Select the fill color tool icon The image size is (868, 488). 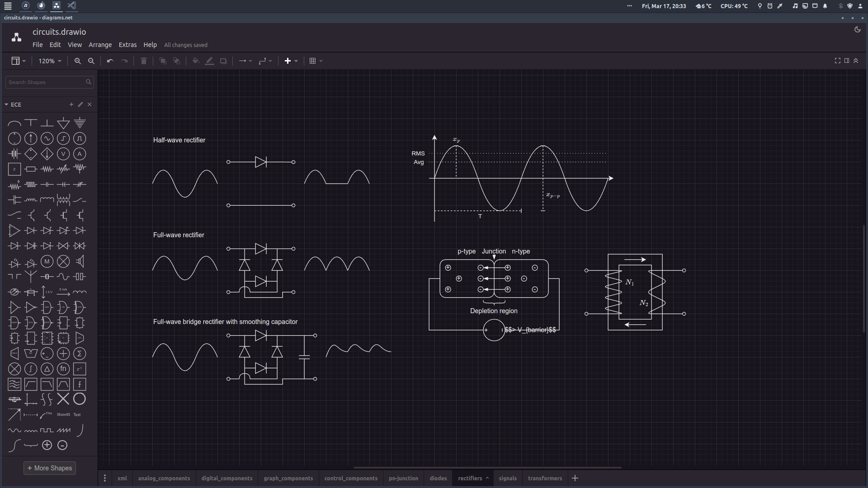pyautogui.click(x=196, y=61)
